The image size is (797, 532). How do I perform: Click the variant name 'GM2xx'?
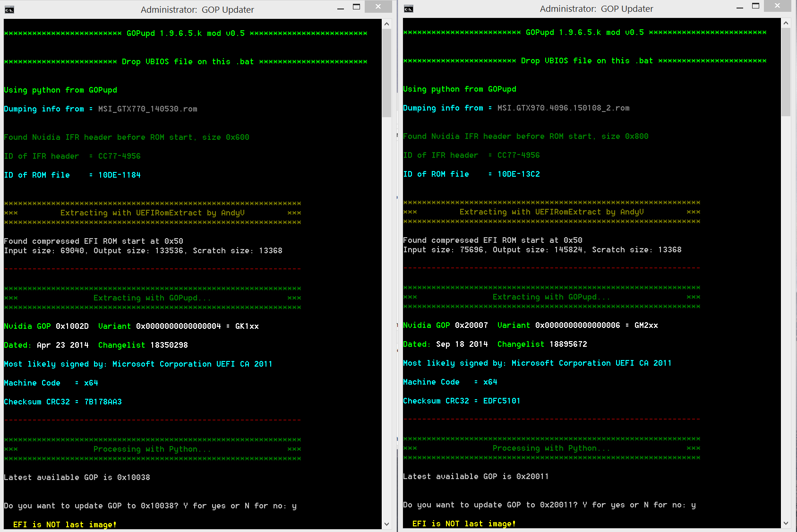coord(646,326)
